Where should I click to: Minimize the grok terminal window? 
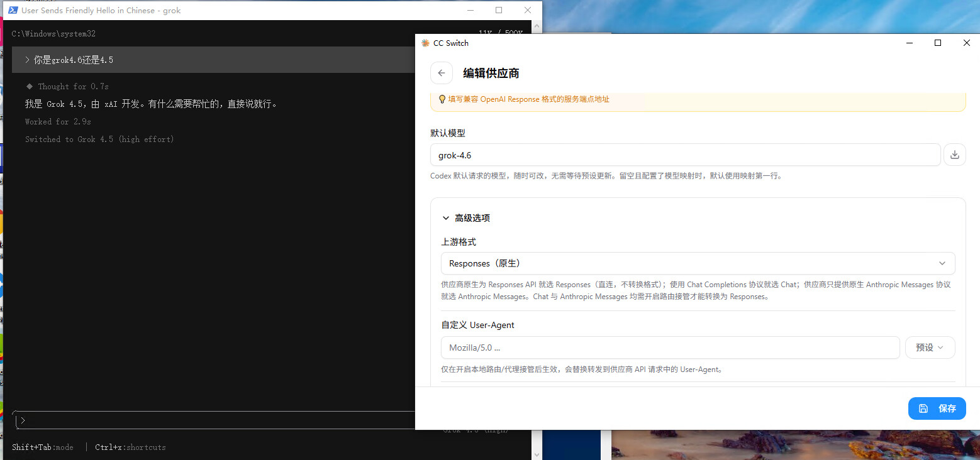click(x=471, y=10)
